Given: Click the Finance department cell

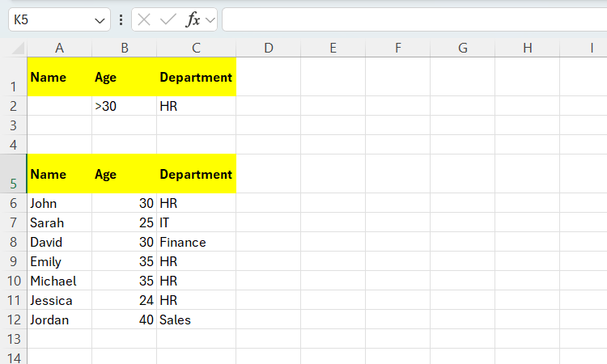Looking at the screenshot, I should [x=196, y=242].
